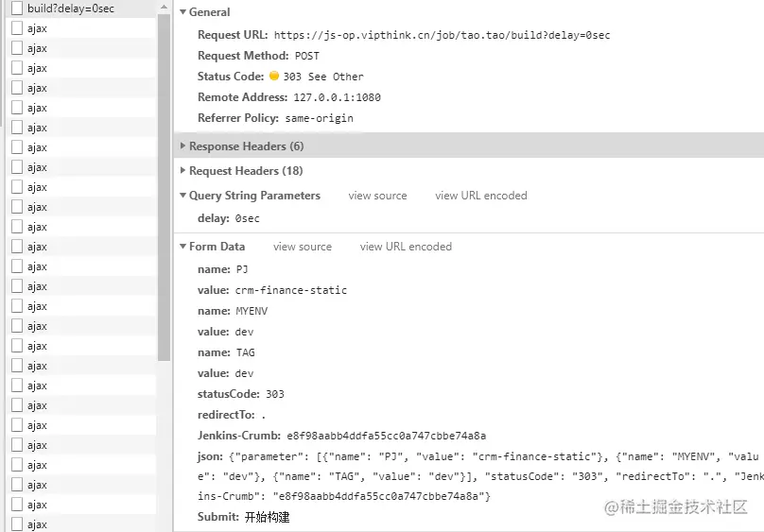Click view source next to Query String Parameters
The height and width of the screenshot is (532, 764).
coord(377,196)
